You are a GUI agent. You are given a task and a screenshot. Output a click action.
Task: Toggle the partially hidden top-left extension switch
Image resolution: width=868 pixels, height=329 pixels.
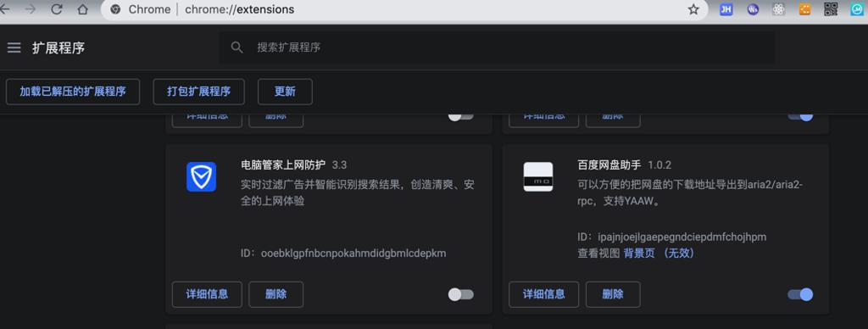click(461, 116)
